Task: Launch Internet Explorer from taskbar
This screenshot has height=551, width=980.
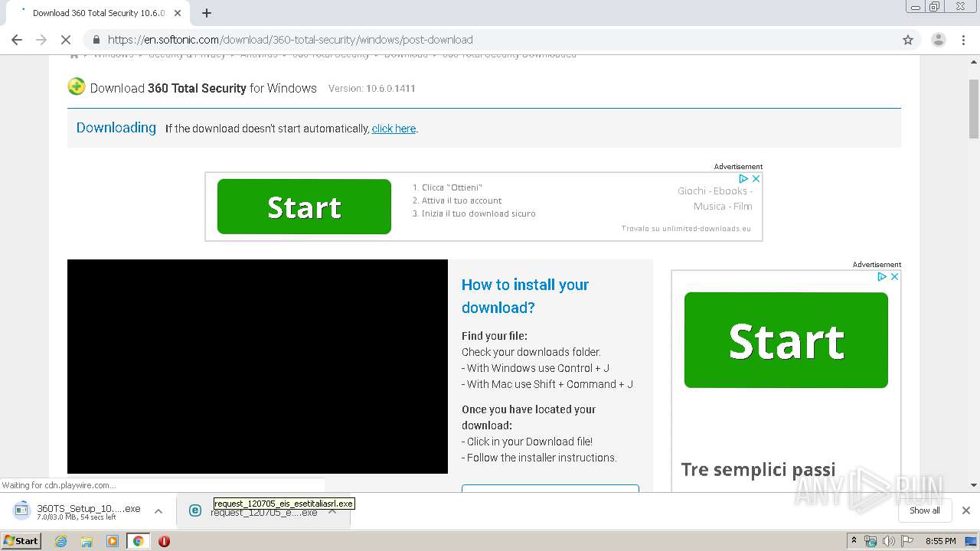Action: pyautogui.click(x=61, y=541)
